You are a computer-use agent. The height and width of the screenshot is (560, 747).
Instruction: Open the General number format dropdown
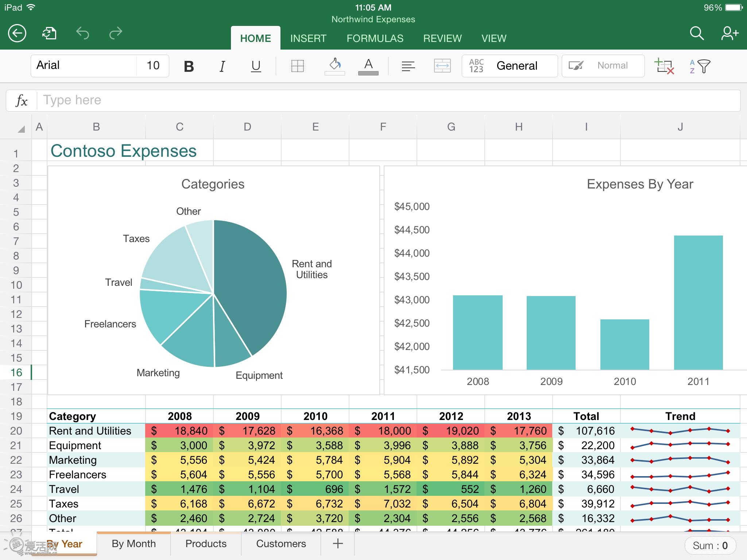click(x=510, y=66)
